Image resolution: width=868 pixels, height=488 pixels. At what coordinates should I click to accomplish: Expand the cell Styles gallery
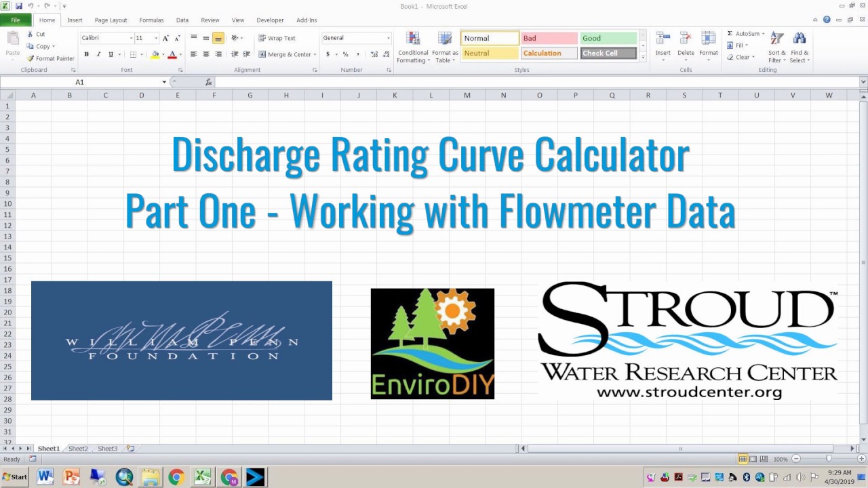643,58
